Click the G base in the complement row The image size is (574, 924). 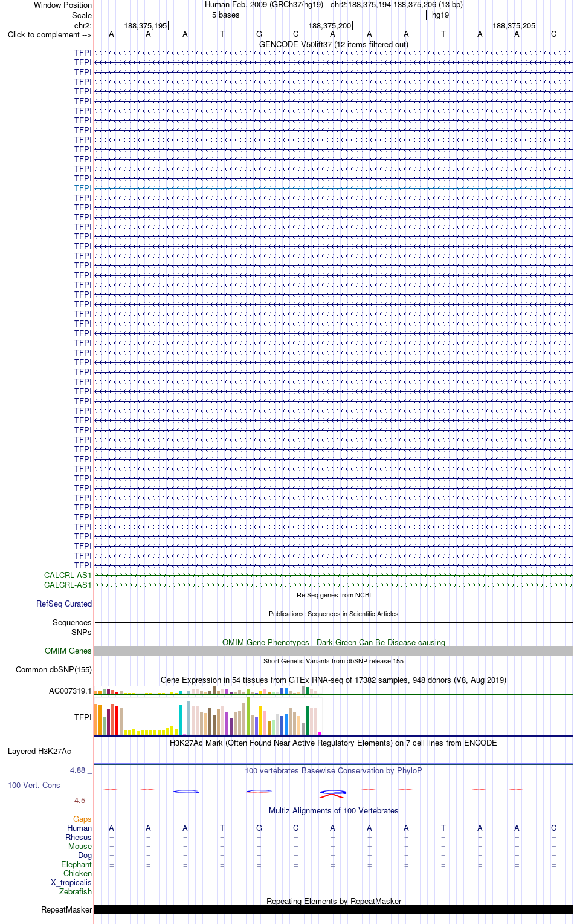tap(259, 34)
